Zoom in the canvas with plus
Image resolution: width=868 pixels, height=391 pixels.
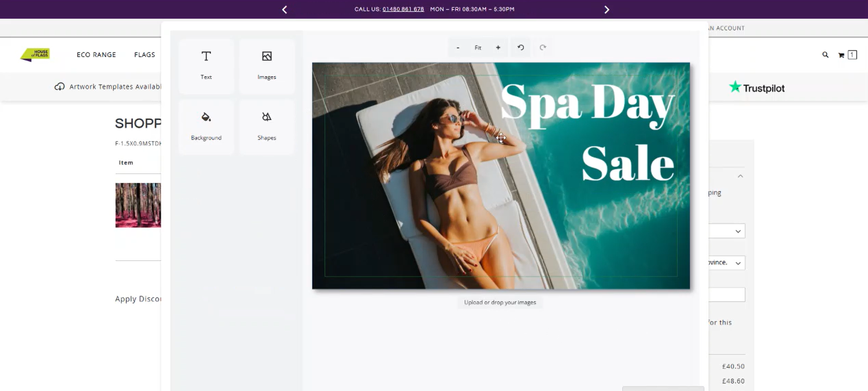click(498, 47)
